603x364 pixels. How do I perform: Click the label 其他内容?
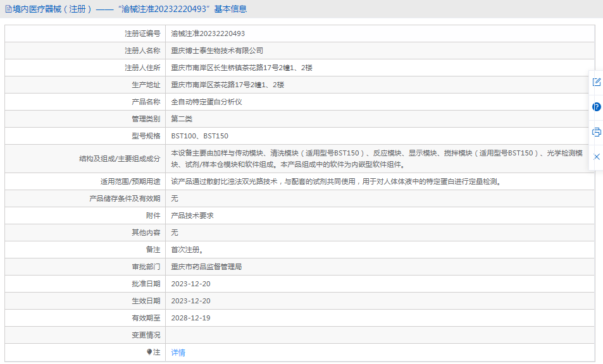pyautogui.click(x=146, y=233)
